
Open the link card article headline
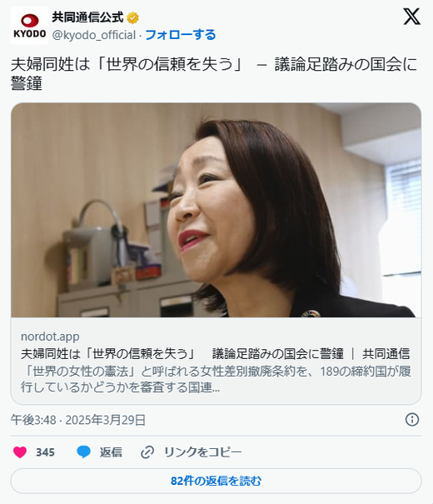click(215, 354)
